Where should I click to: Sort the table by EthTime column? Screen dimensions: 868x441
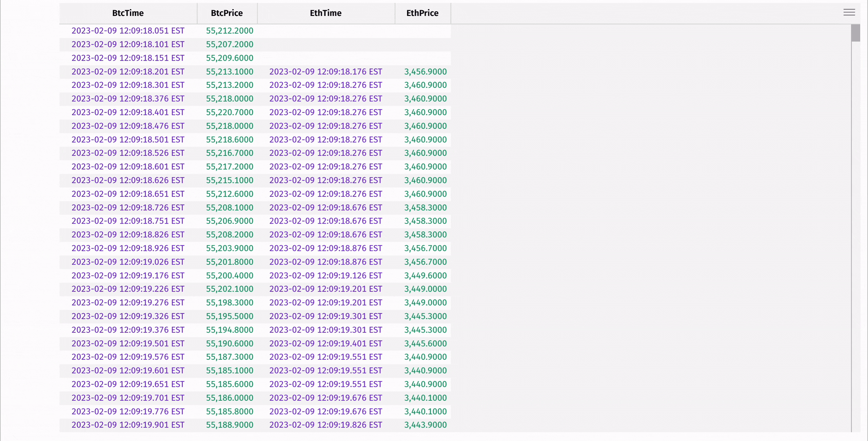pyautogui.click(x=325, y=13)
